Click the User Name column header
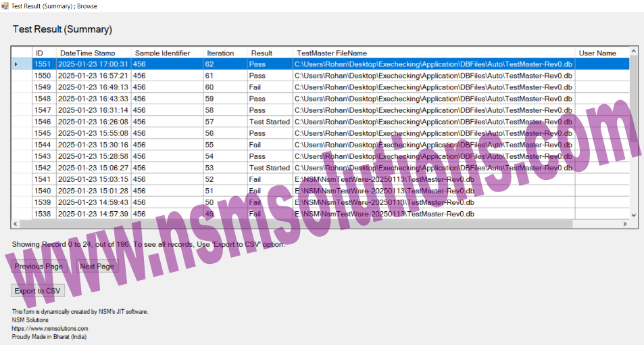644x345 pixels. [597, 53]
